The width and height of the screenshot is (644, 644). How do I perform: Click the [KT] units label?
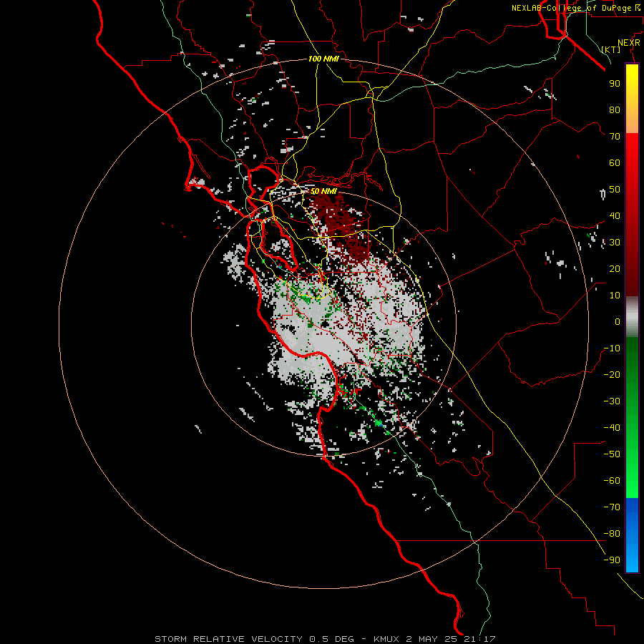coord(611,49)
